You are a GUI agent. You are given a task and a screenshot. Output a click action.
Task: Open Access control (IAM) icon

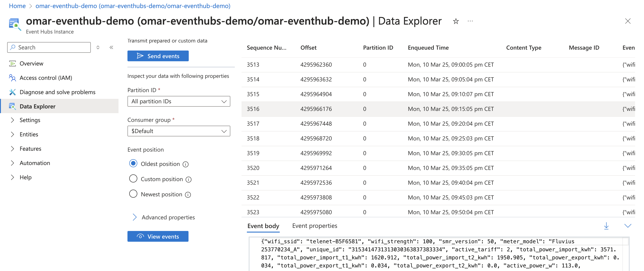(12, 78)
